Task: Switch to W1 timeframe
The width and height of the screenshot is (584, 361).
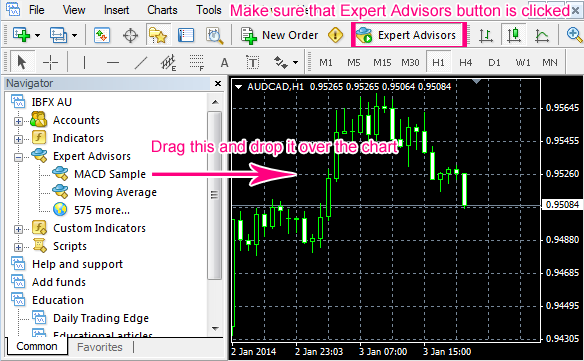Action: 523,63
